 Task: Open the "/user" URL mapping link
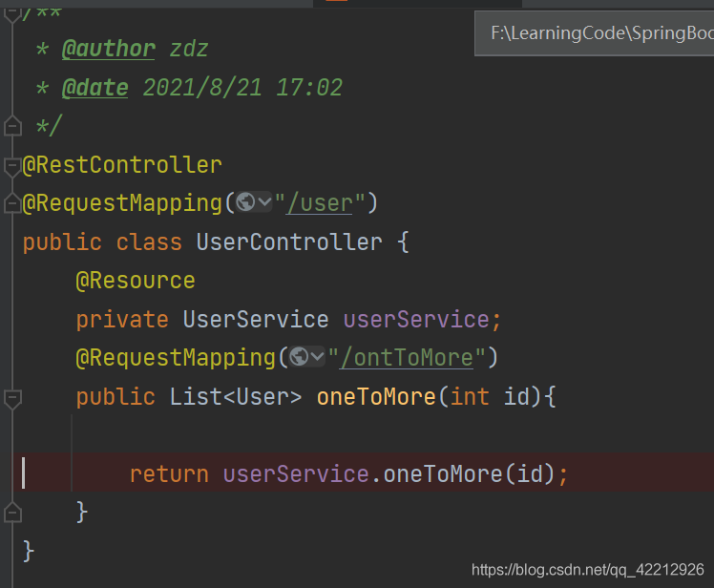point(320,203)
